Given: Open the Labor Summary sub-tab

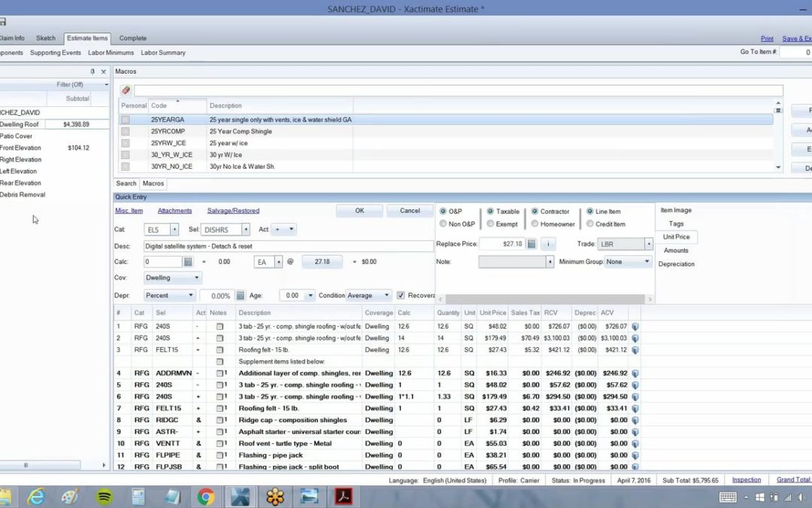Looking at the screenshot, I should (163, 53).
